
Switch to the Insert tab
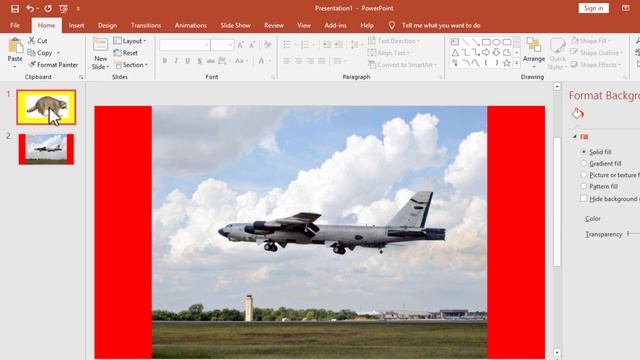point(76,25)
